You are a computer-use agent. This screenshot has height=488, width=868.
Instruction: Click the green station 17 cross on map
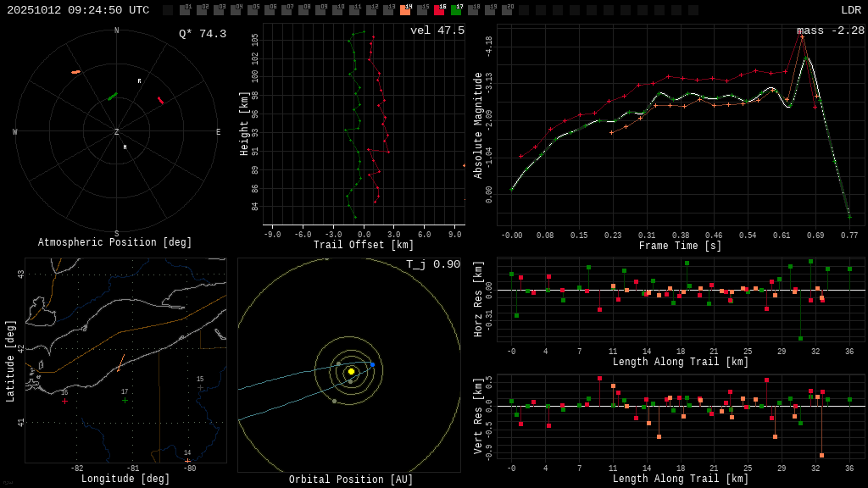(125, 400)
